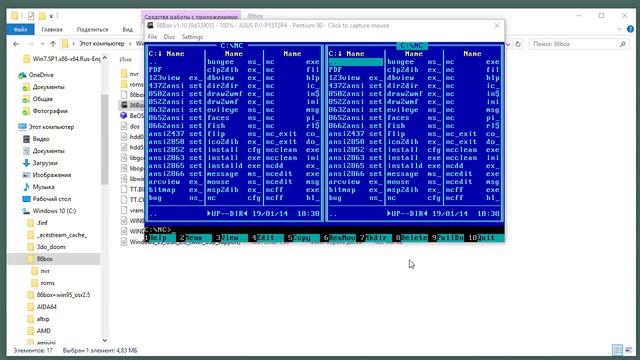The width and height of the screenshot is (640, 360).
Task: Go up one folder level in Explorer
Action: [53, 44]
